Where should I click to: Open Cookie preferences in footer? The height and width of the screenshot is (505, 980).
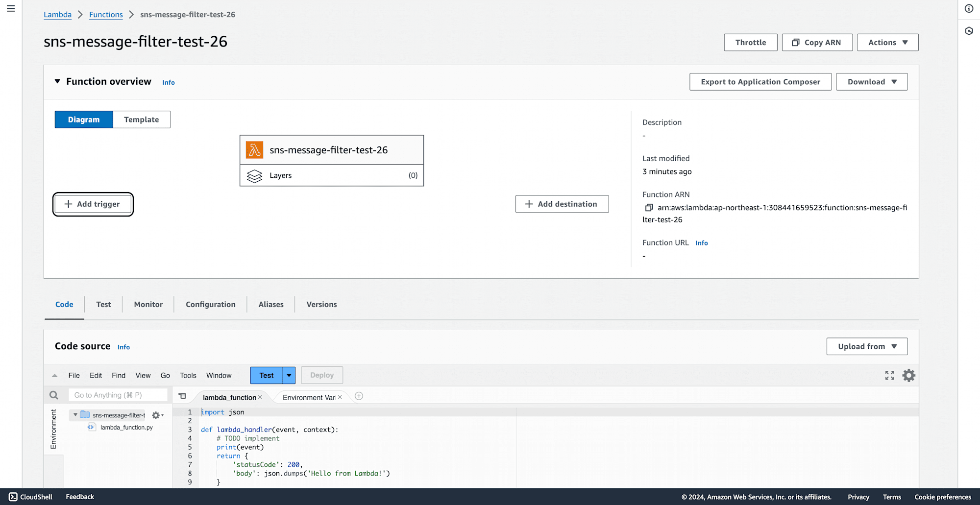coord(943,497)
